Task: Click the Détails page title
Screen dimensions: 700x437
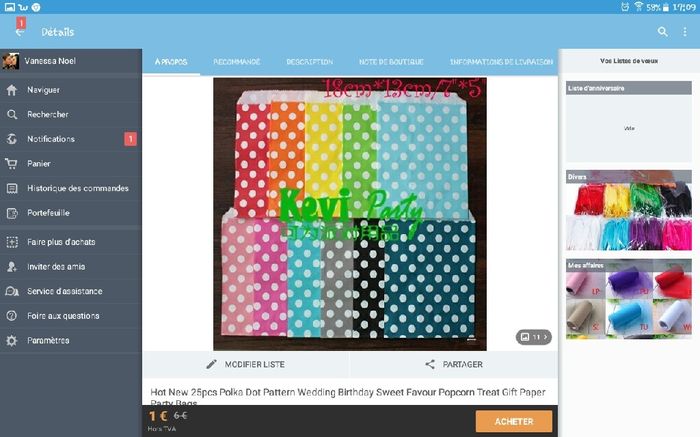Action: coord(58,32)
